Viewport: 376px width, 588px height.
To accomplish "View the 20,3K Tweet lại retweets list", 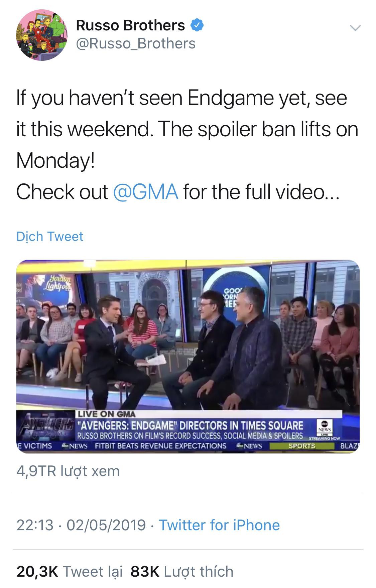I will 70,571.
